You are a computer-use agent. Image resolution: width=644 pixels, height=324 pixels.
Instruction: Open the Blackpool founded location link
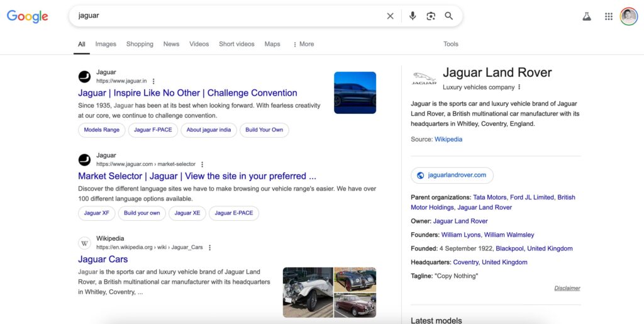tap(509, 249)
